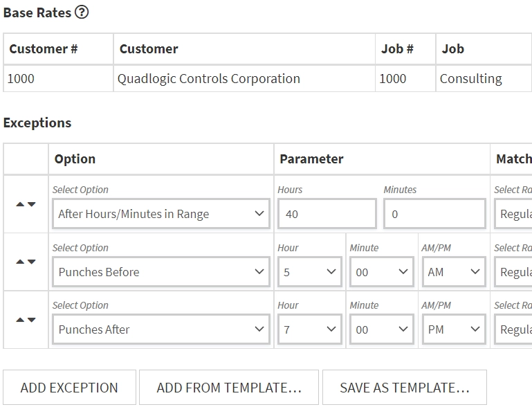Move the Punches After exception down
The image size is (532, 416).
31,320
